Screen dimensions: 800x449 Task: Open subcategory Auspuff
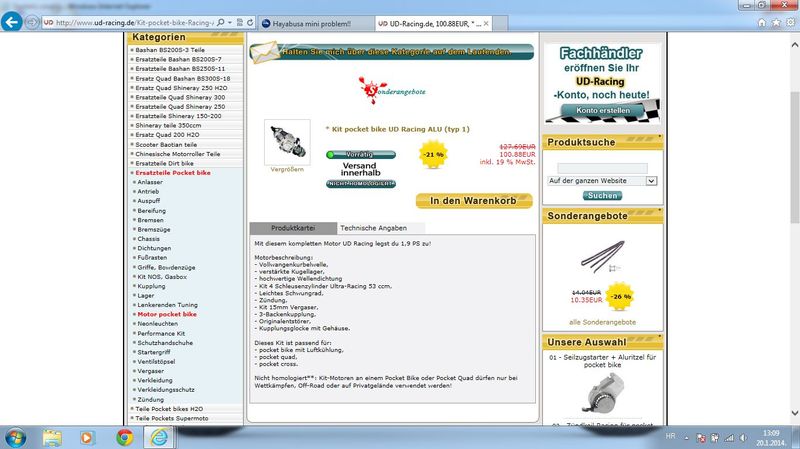click(148, 201)
